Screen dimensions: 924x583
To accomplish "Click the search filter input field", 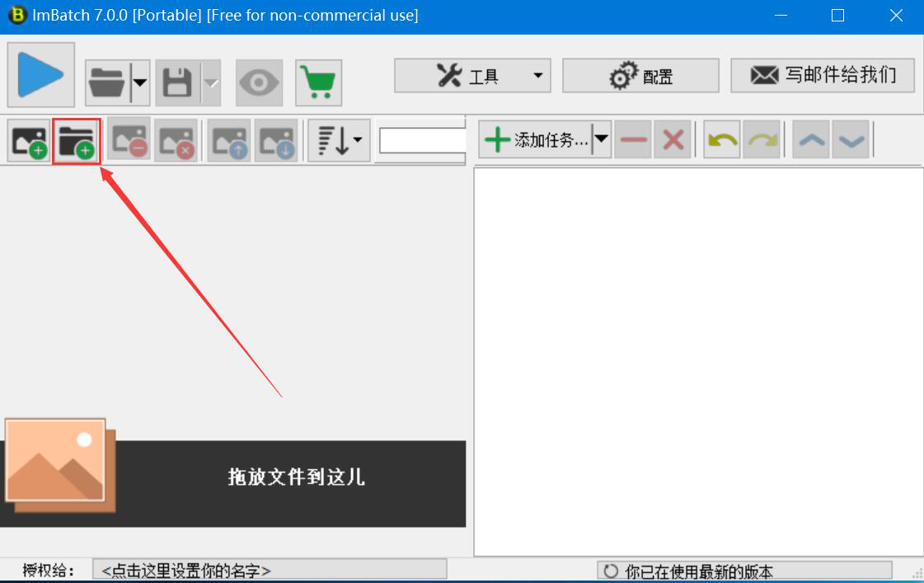I will tap(423, 140).
